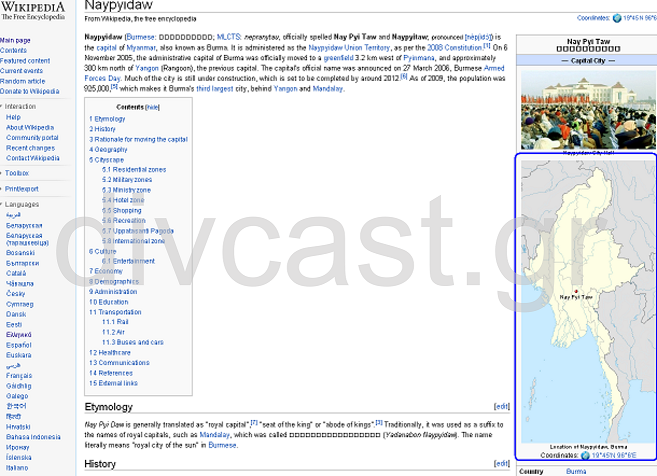Open Mandalay link in Etymology paragraph
Screen dimensions: 657x476
coord(215,435)
